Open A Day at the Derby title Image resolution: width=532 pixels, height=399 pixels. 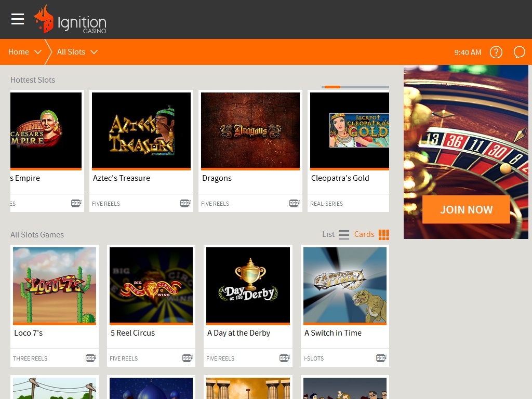238,333
